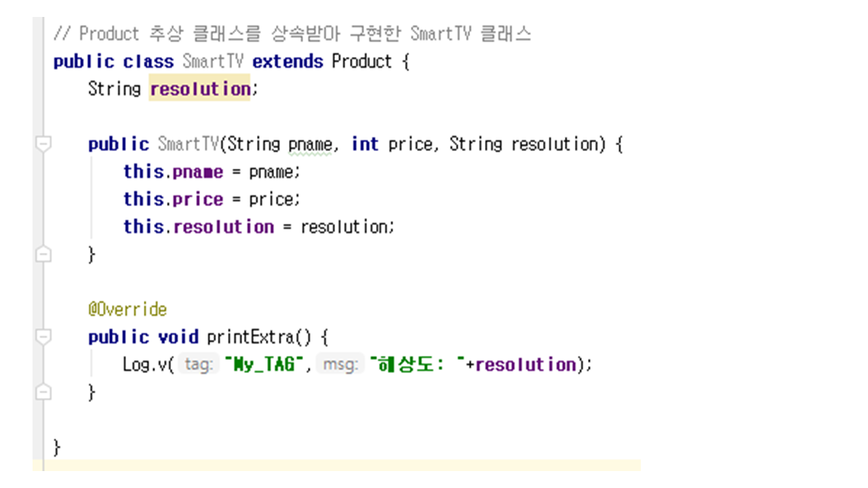Click the highlighted resolution field declaration
The image size is (868, 488).
pyautogui.click(x=199, y=89)
